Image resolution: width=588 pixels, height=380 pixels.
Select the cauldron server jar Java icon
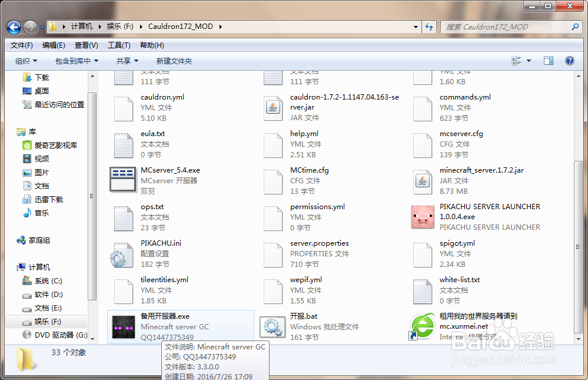click(x=273, y=107)
